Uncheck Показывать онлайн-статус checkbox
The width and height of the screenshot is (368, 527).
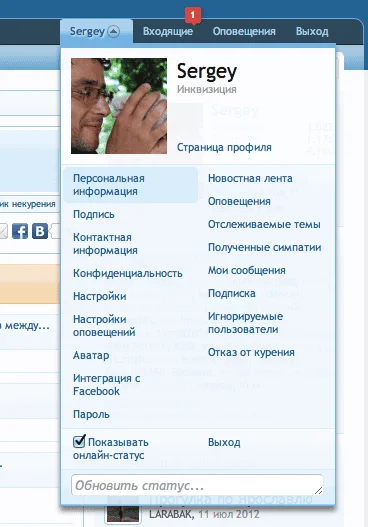click(79, 441)
